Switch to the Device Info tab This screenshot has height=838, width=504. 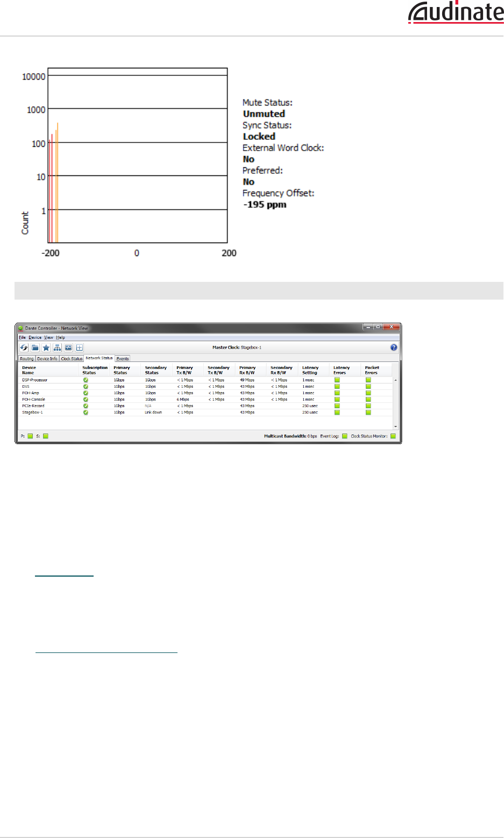pyautogui.click(x=47, y=359)
